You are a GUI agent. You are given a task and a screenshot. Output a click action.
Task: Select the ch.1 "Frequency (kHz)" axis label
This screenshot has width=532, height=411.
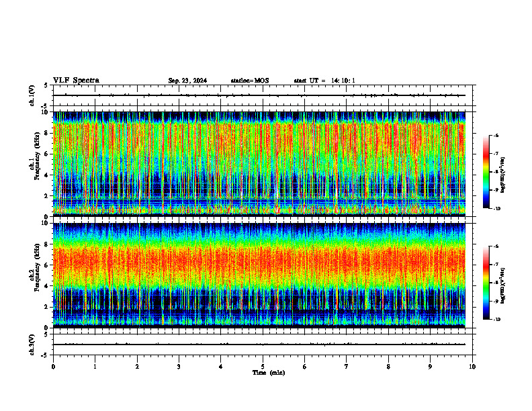point(37,156)
